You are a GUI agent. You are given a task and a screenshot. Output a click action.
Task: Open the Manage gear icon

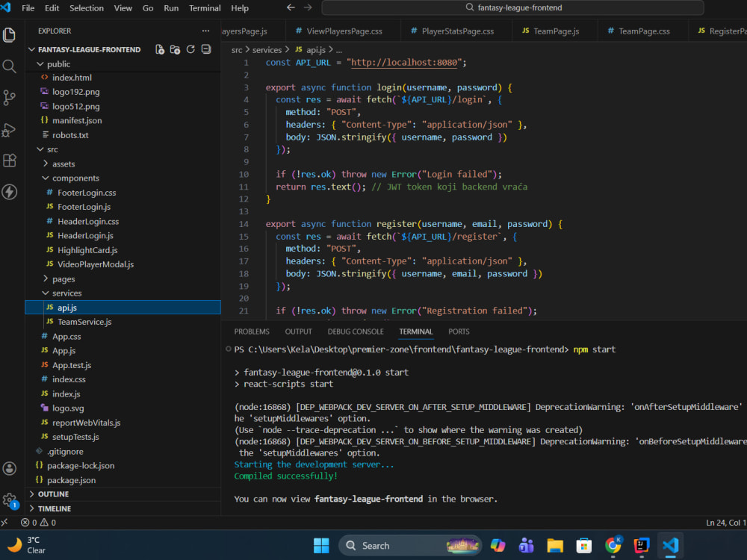click(10, 500)
